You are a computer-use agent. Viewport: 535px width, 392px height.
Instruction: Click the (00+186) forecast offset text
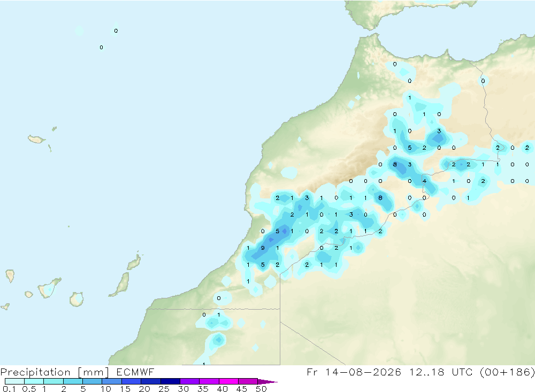507,372
